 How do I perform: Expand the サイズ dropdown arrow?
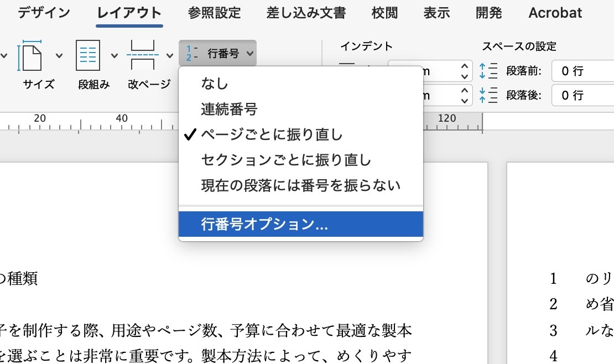tap(59, 56)
